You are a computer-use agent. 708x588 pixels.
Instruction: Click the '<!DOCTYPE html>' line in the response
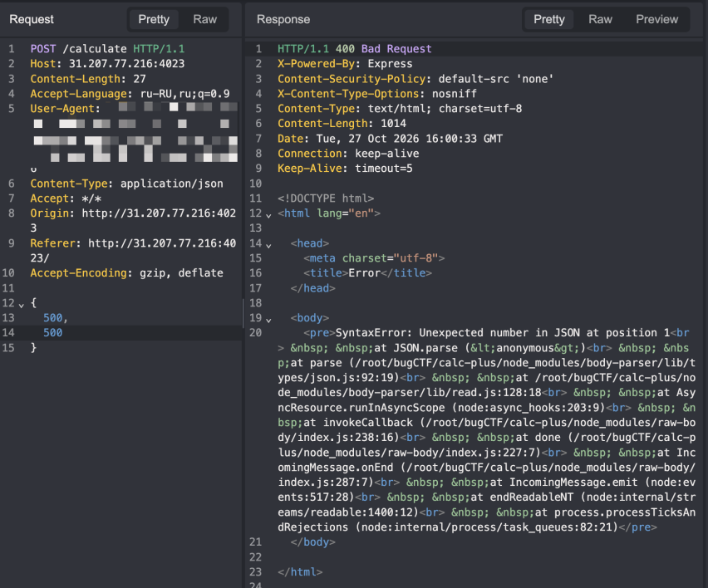(326, 198)
